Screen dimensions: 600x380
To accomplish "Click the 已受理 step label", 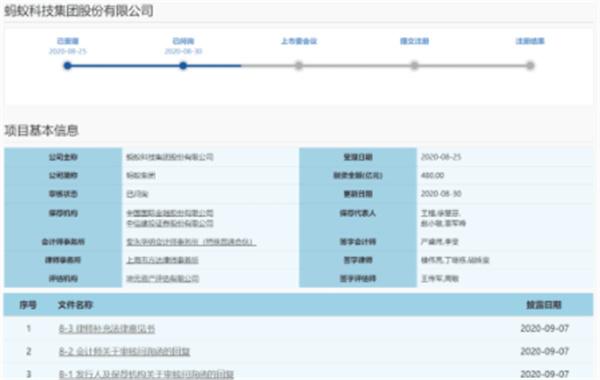I will tap(68, 41).
